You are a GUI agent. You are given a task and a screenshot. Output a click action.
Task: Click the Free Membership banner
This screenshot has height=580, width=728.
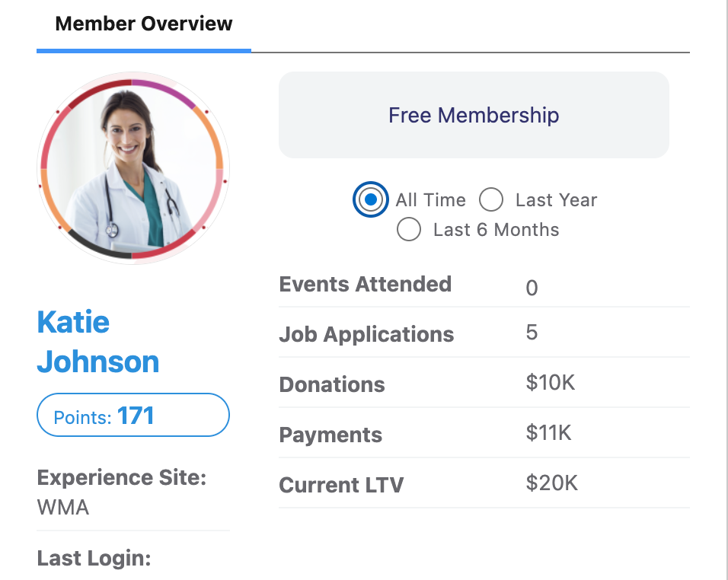[x=474, y=116]
